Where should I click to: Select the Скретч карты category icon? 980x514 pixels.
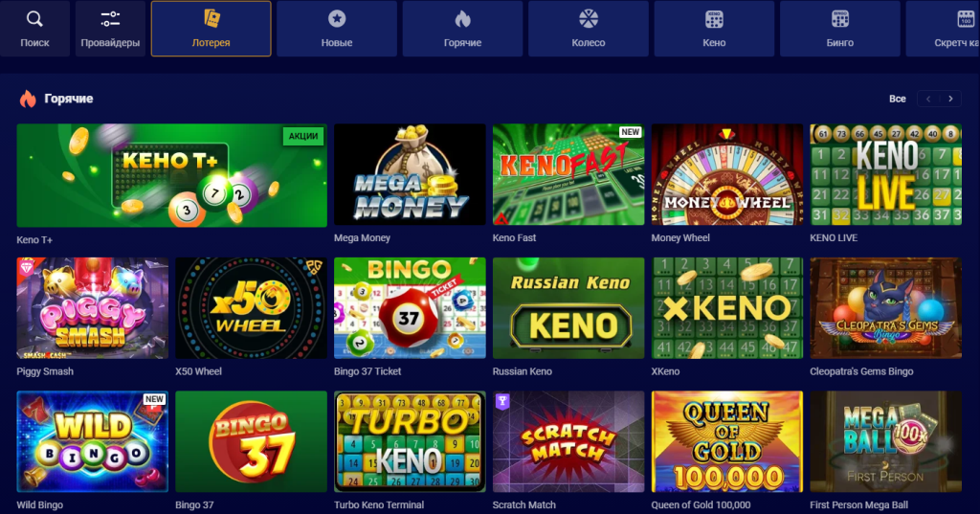[966, 19]
